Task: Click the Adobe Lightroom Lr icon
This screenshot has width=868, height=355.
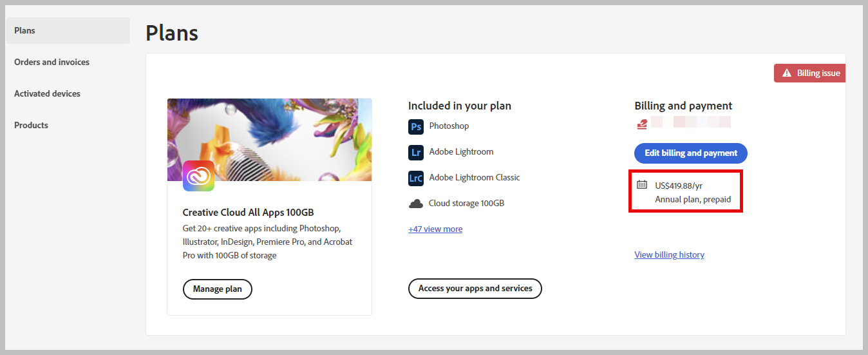Action: click(416, 152)
